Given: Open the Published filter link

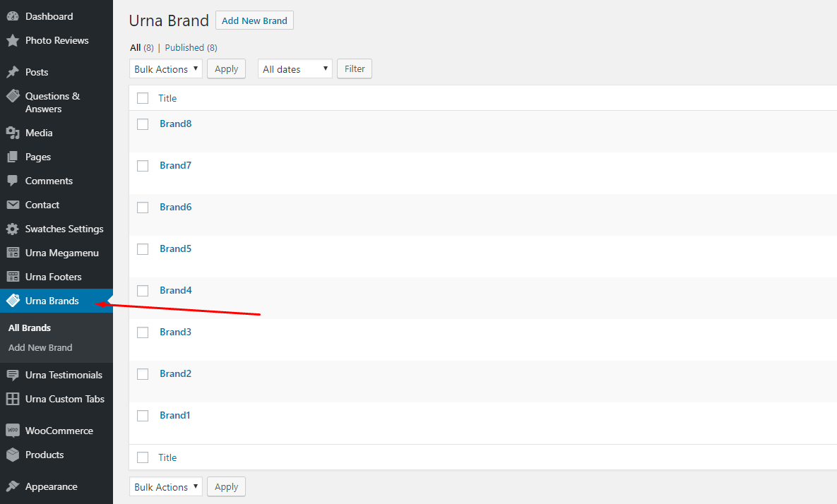Looking at the screenshot, I should coord(184,47).
